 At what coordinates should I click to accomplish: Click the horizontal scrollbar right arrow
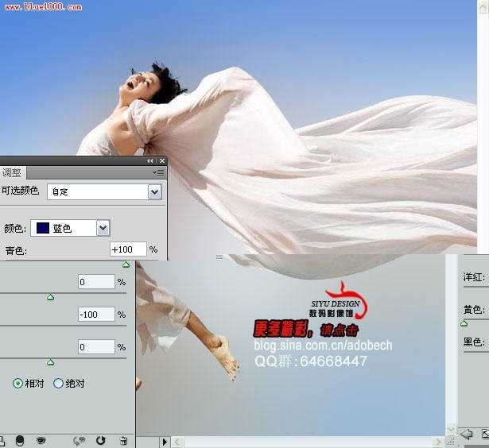click(438, 442)
